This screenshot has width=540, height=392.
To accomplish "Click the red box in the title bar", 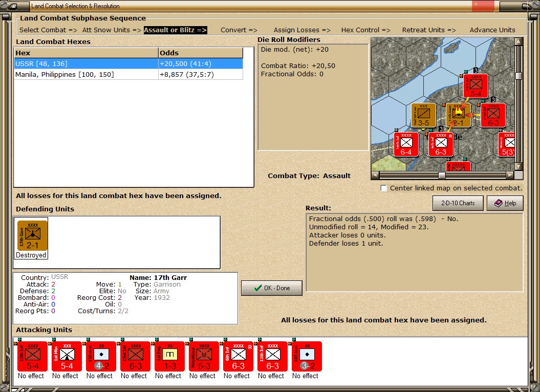I will coord(483,6).
